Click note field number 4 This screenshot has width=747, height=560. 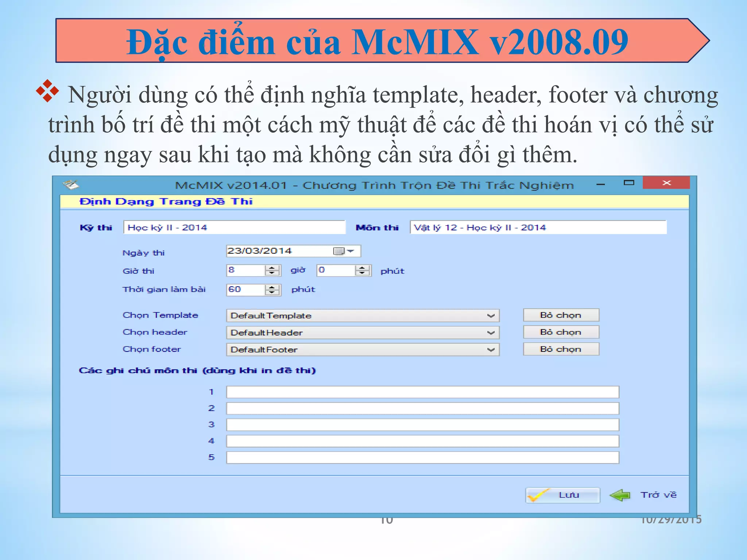(423, 441)
